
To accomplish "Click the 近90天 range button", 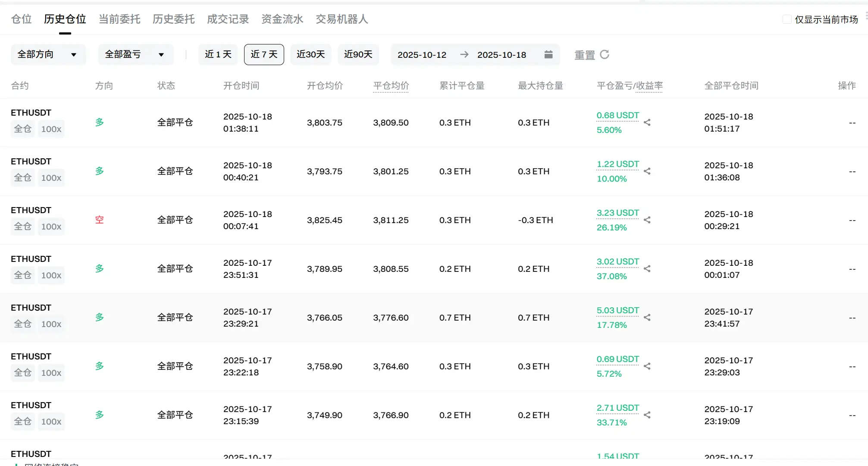I will coord(358,54).
